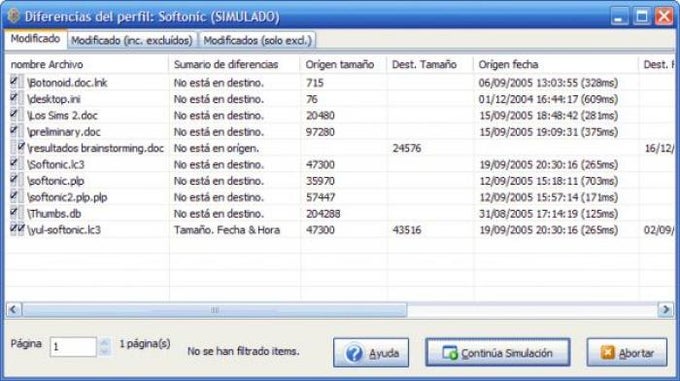
Task: Click the date 12/09/2005 15:57:14 (171ms)
Action: (549, 198)
